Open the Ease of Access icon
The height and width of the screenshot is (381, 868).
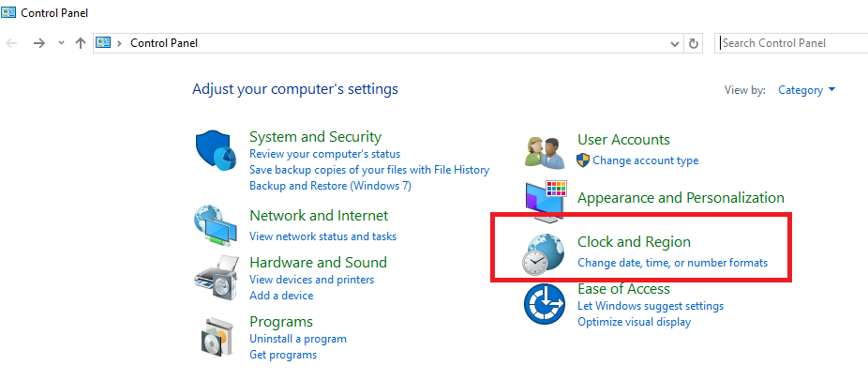point(544,306)
